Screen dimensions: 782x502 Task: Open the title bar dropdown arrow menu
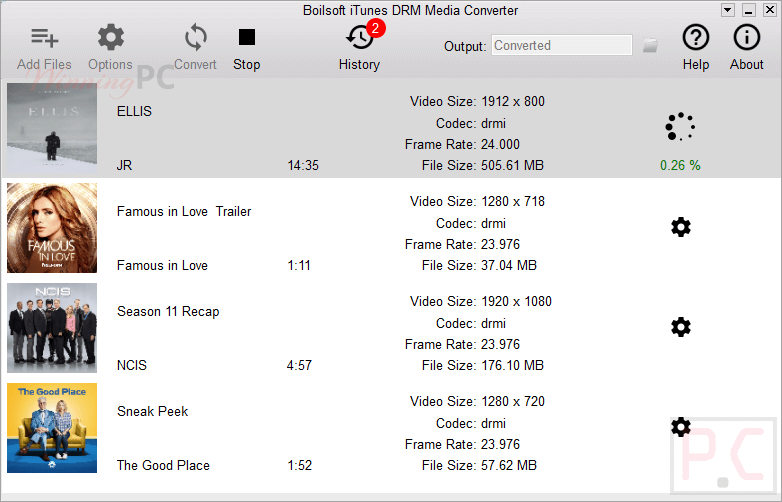[728, 10]
